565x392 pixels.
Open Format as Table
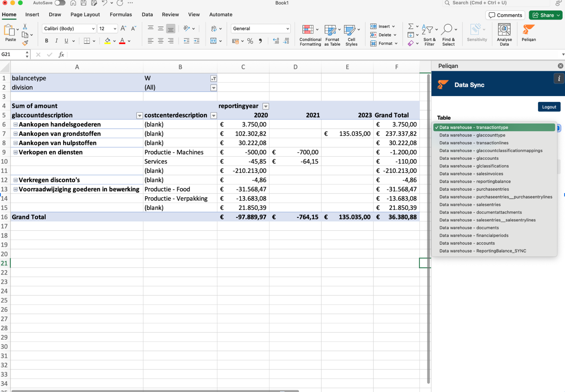332,35
